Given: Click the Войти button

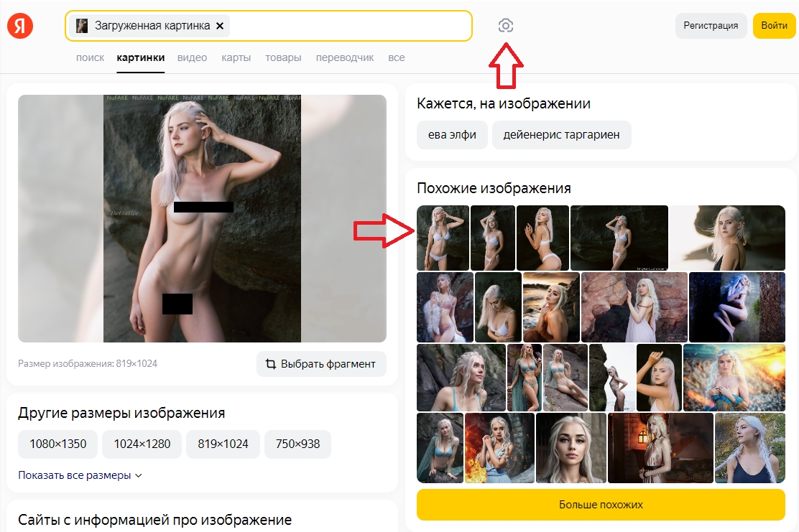Looking at the screenshot, I should coord(774,25).
